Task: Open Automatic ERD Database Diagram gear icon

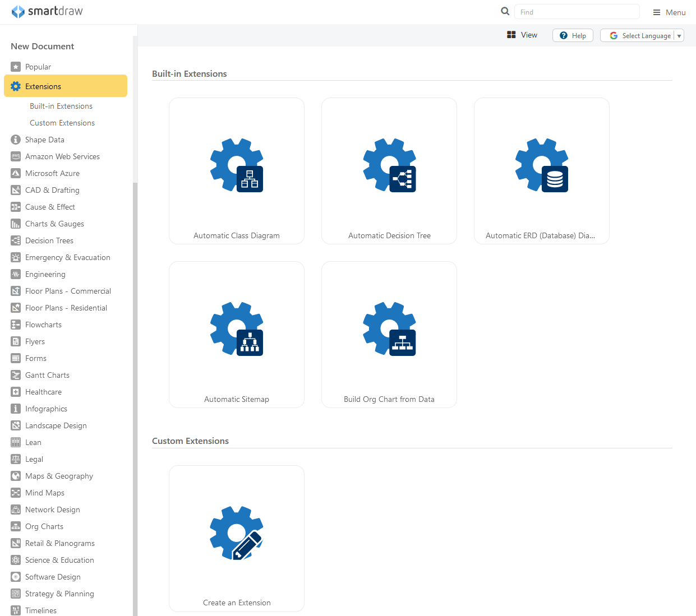Action: 542,165
